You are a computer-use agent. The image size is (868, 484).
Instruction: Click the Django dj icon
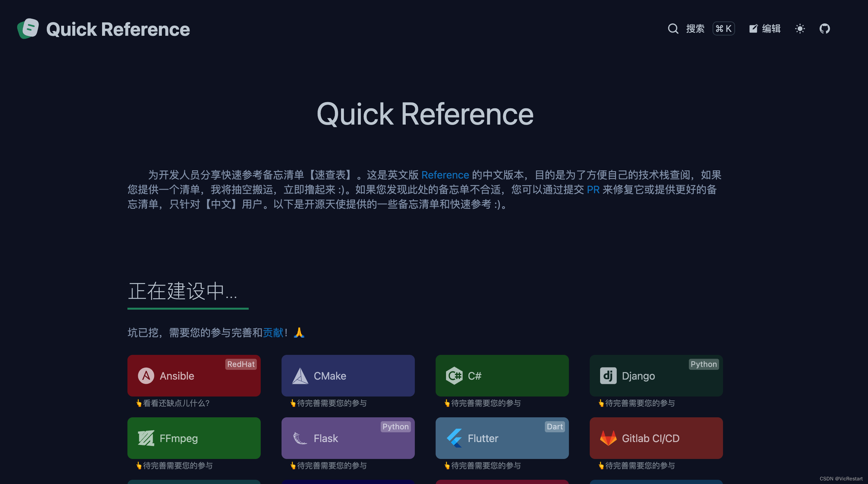click(608, 375)
